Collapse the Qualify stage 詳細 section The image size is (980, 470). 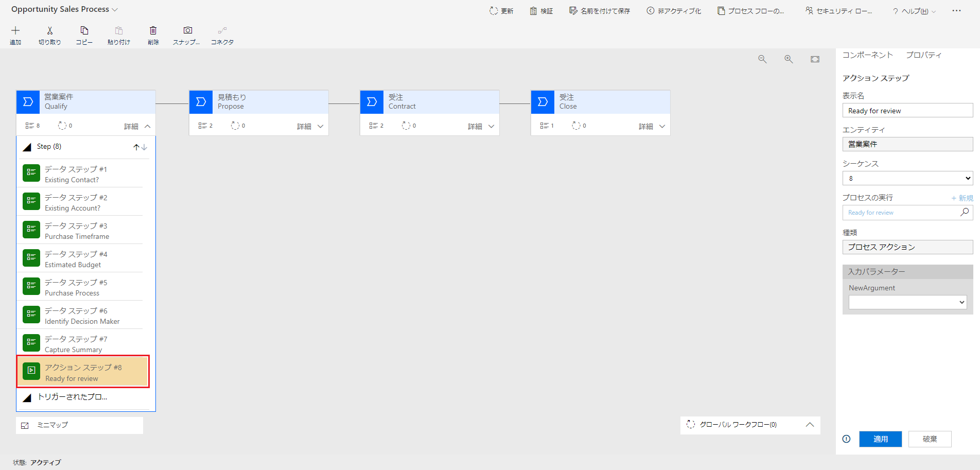[x=137, y=126]
